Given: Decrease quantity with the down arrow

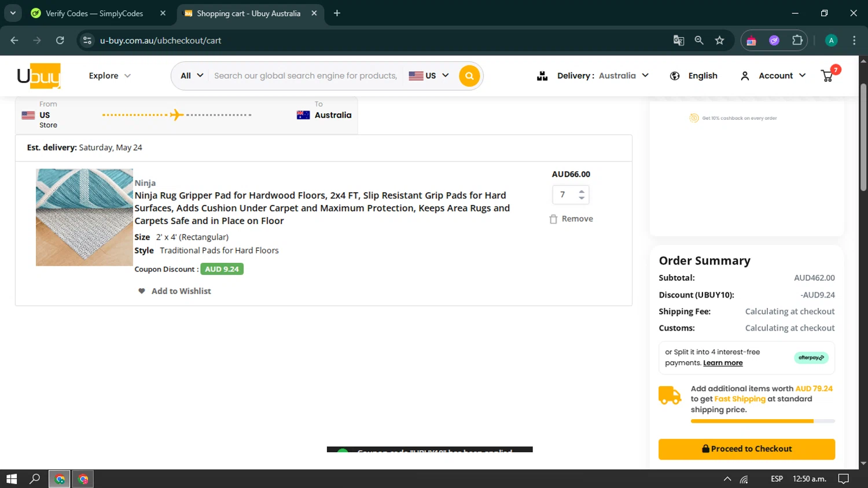Looking at the screenshot, I should [x=582, y=199].
